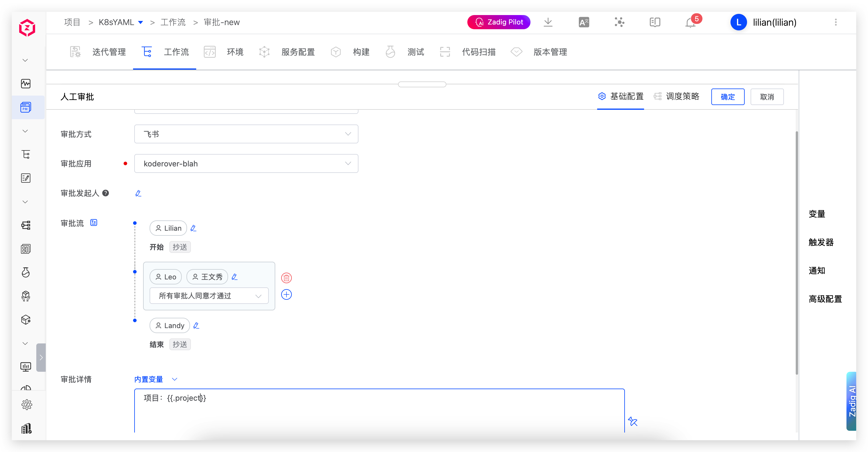Viewport: 868px width, 452px height.
Task: Open the documentation book icon
Action: [655, 22]
